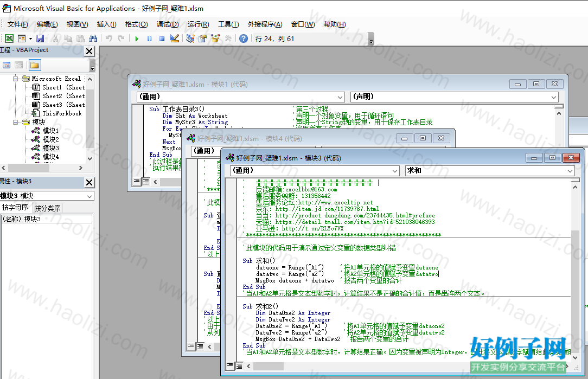Viewport: 588px width, 379px height.
Task: Run the macro with the green play icon
Action: click(137, 38)
